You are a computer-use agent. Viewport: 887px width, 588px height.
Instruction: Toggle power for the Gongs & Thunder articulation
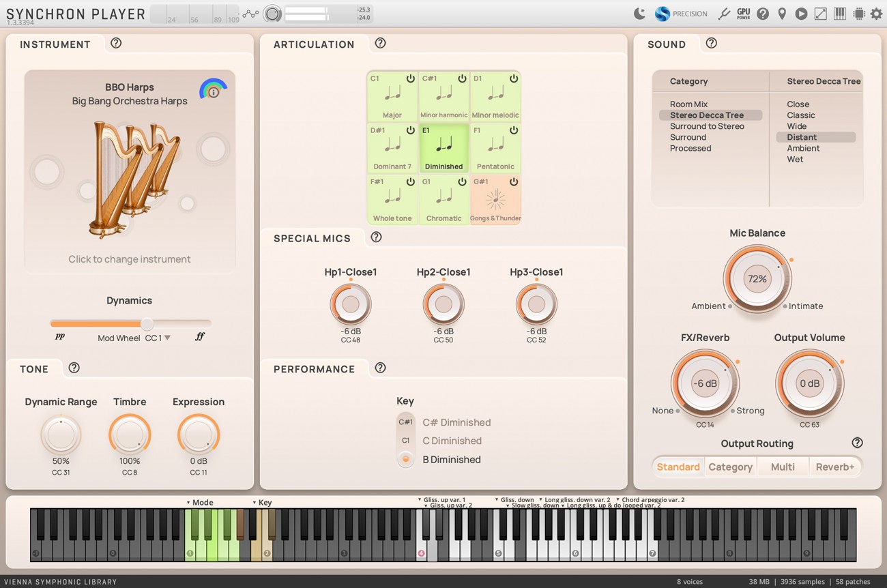point(514,182)
